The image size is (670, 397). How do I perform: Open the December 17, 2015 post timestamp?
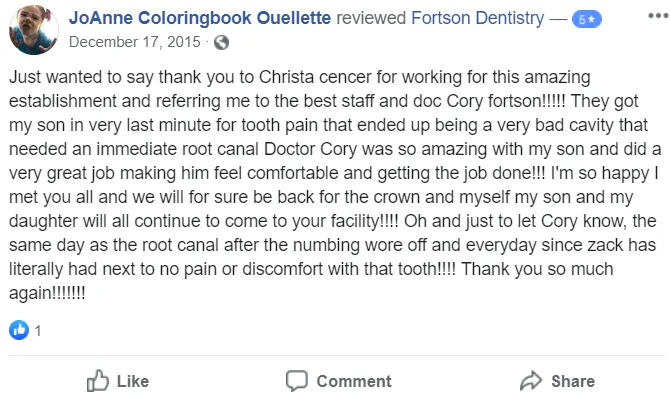[135, 42]
